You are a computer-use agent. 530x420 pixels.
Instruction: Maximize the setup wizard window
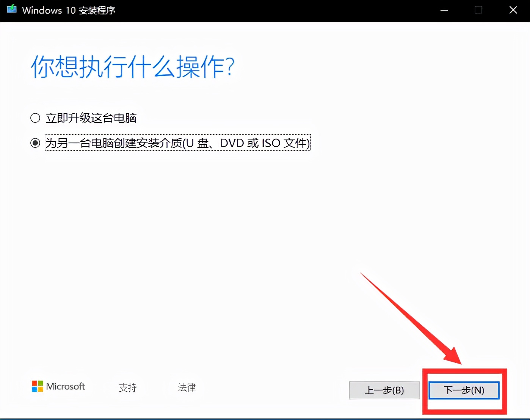pos(478,10)
